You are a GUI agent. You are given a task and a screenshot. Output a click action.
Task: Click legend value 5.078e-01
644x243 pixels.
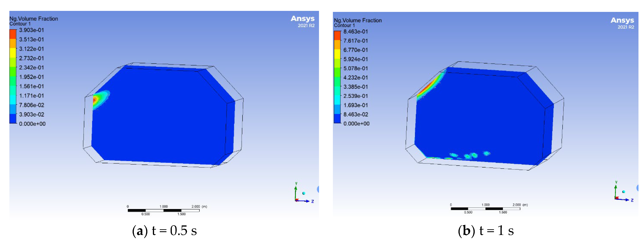pyautogui.click(x=355, y=68)
